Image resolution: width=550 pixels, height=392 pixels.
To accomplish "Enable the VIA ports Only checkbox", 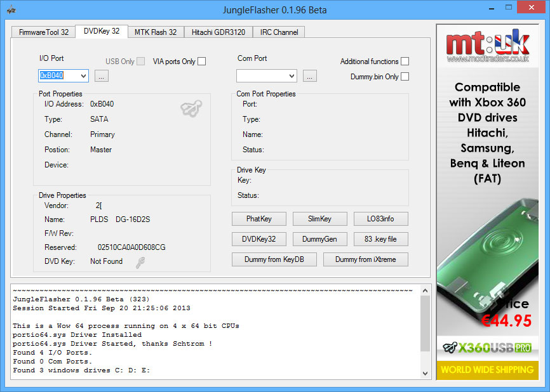I will (x=202, y=62).
